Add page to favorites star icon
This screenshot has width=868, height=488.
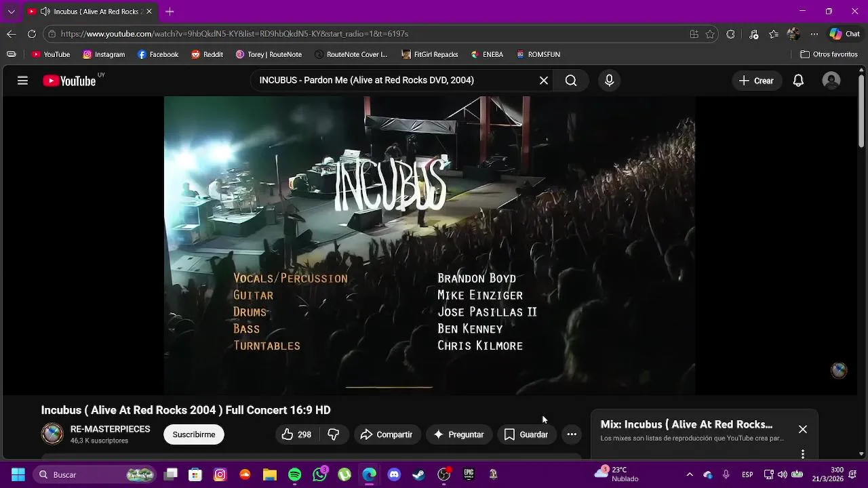pyautogui.click(x=710, y=34)
